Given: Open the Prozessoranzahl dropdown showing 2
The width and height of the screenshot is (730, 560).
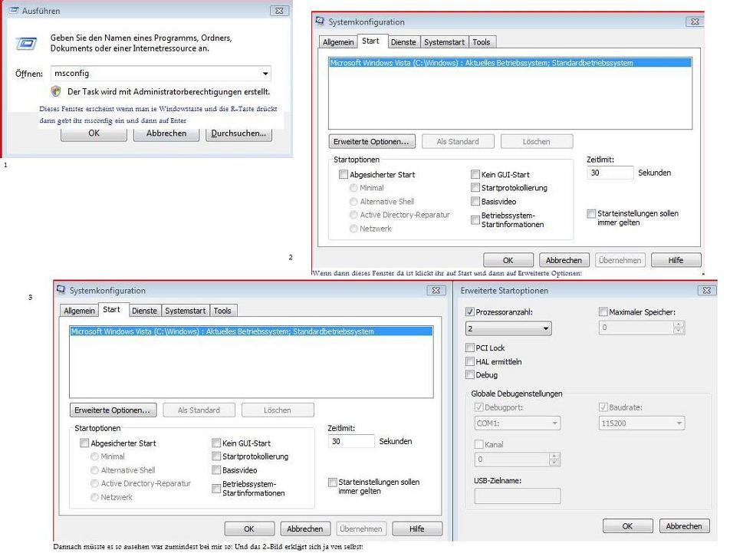Looking at the screenshot, I should coord(508,328).
